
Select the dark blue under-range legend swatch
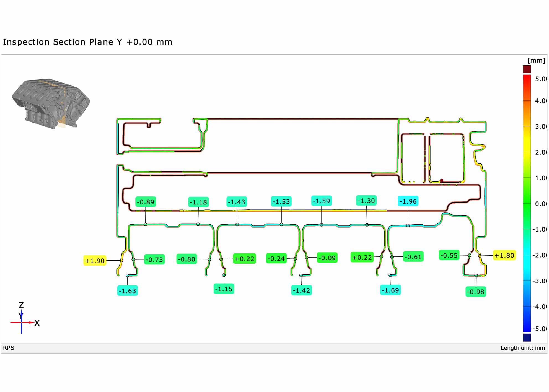coord(527,338)
